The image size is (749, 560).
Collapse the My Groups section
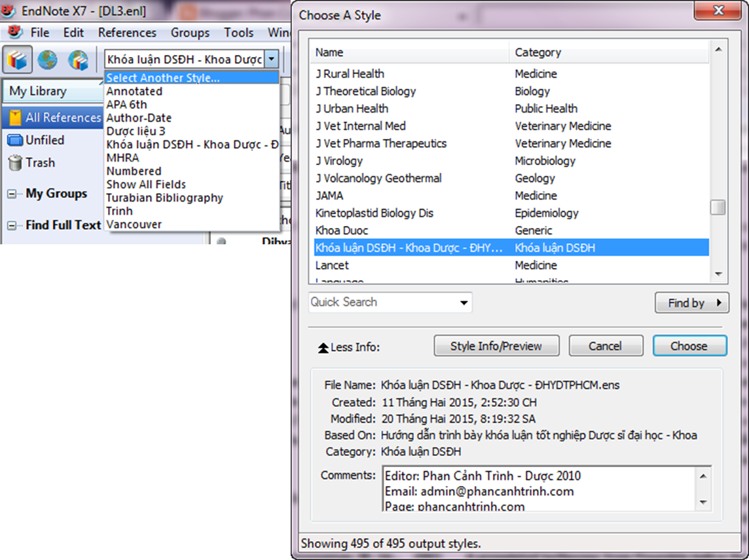[12, 194]
